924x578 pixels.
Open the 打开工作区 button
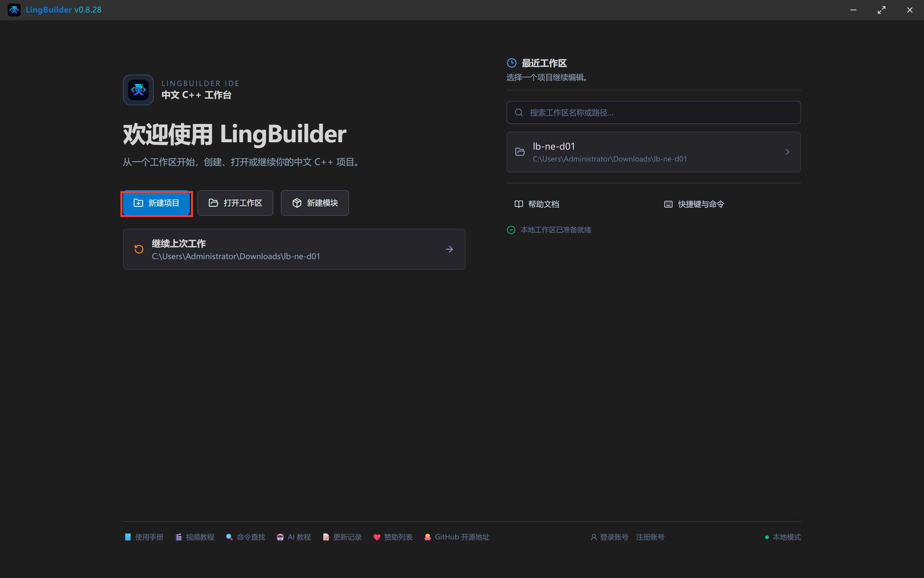(x=235, y=203)
